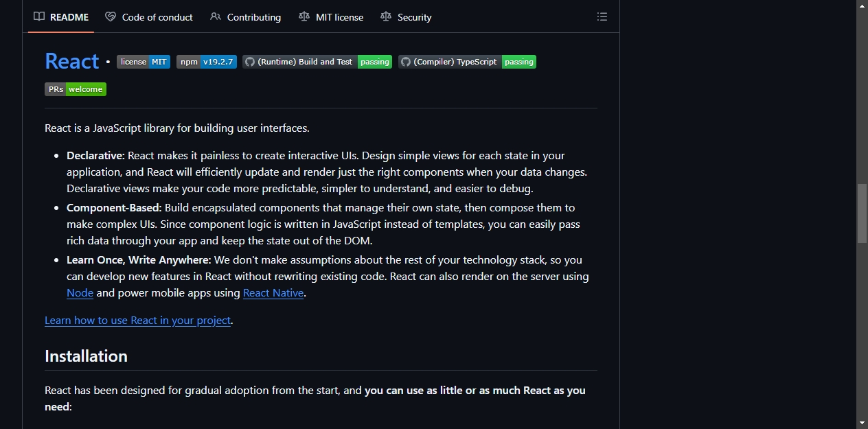Click the license MIT badge
The image size is (868, 429).
(144, 62)
